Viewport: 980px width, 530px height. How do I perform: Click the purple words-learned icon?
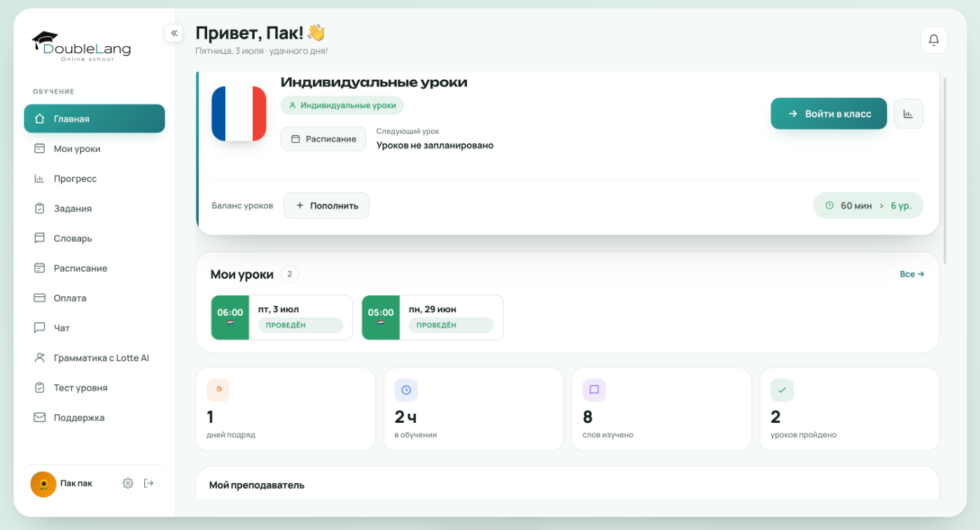click(594, 390)
